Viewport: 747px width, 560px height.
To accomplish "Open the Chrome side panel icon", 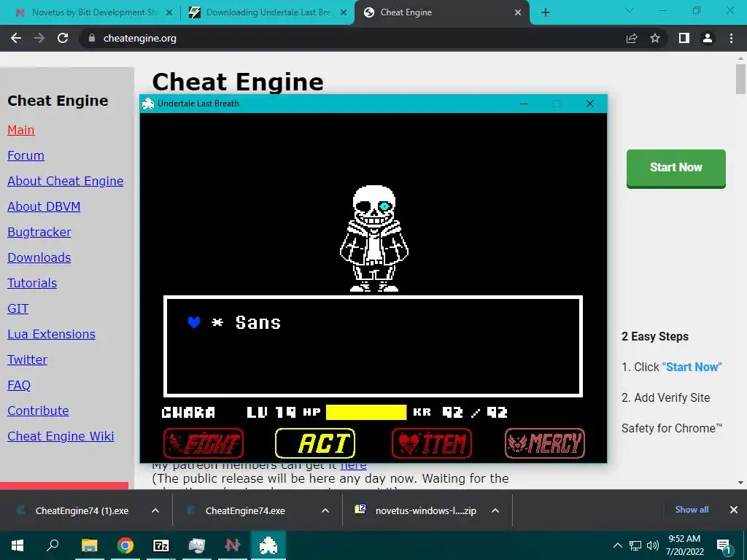I will [684, 38].
